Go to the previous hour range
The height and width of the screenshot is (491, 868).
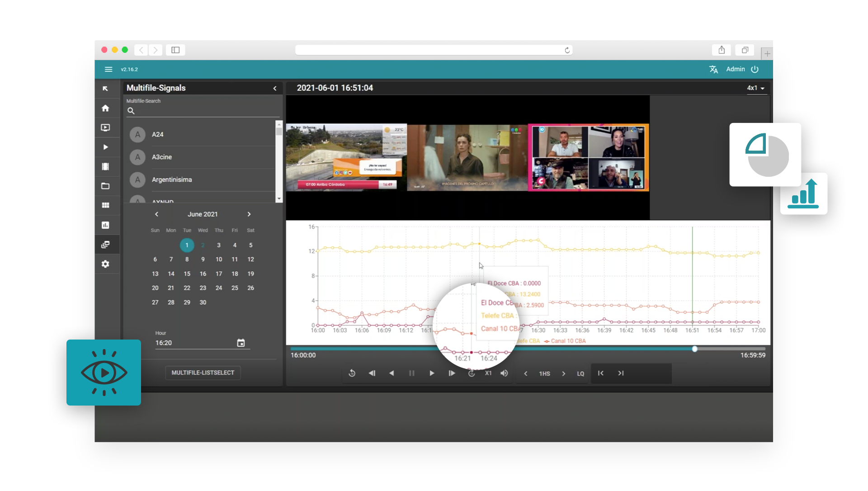coord(525,373)
